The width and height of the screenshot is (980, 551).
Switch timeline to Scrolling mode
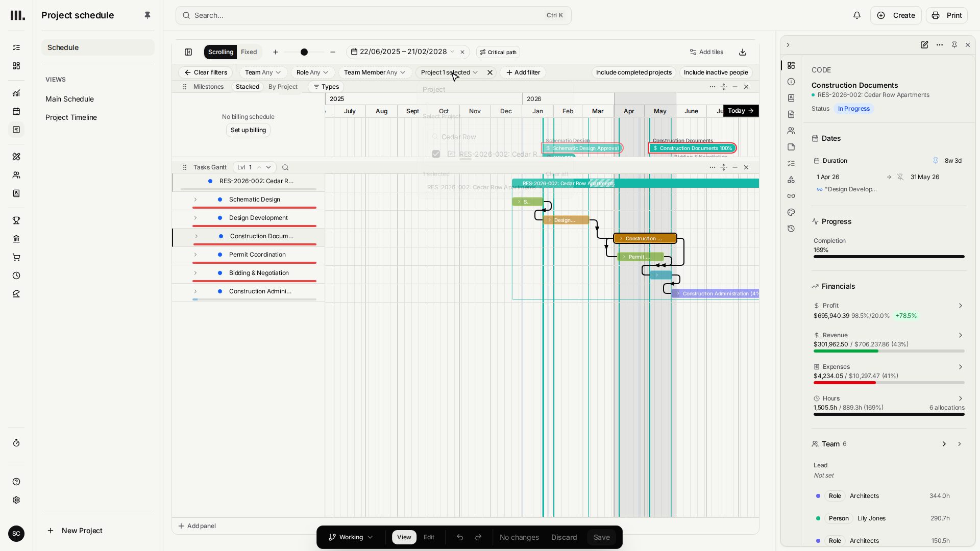point(220,52)
